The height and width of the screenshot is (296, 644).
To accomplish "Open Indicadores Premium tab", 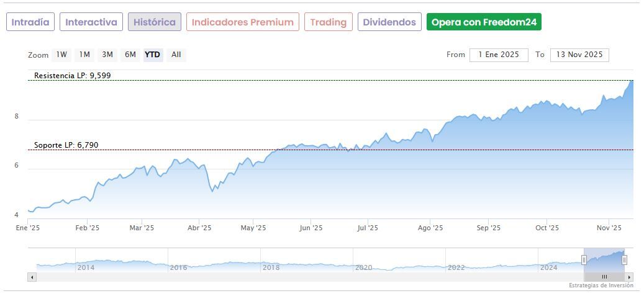I will 242,22.
